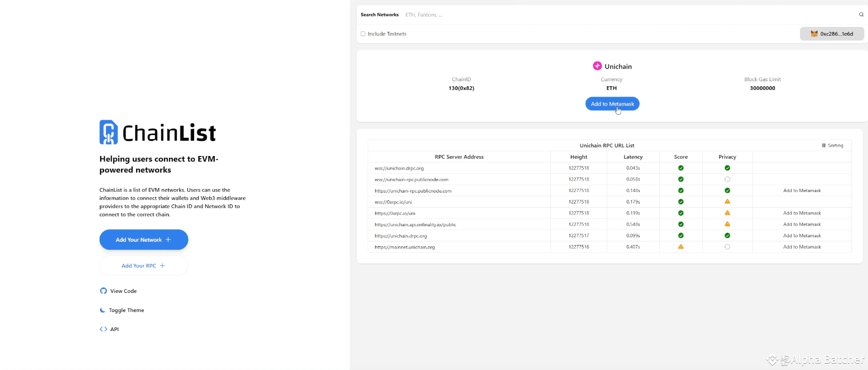This screenshot has height=370, width=868.
Task: Click orange score warning for https://mainnet.unichain.org
Action: 681,247
